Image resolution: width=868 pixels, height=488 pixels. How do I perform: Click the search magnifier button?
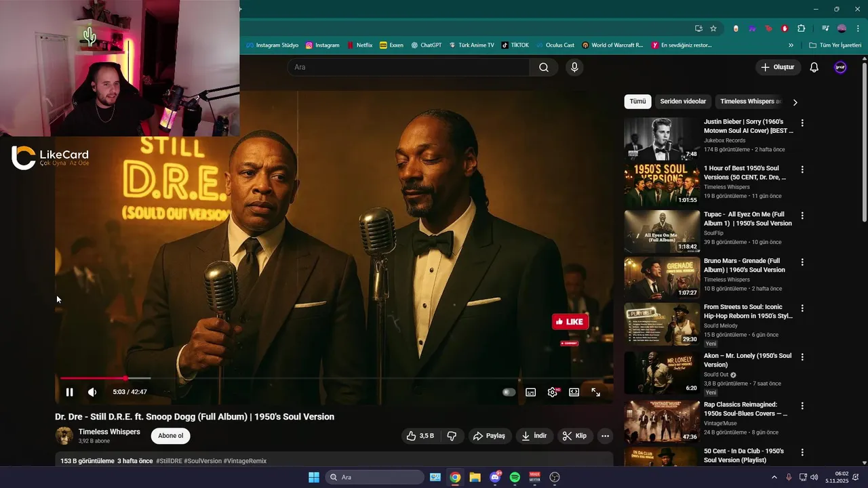pos(544,67)
